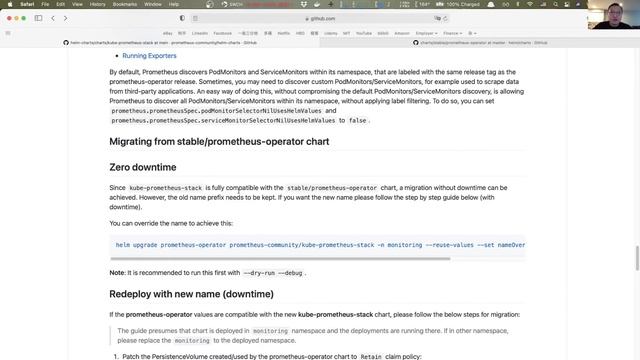Open the privacy report shield icon
The image size is (640, 360).
(182, 18)
